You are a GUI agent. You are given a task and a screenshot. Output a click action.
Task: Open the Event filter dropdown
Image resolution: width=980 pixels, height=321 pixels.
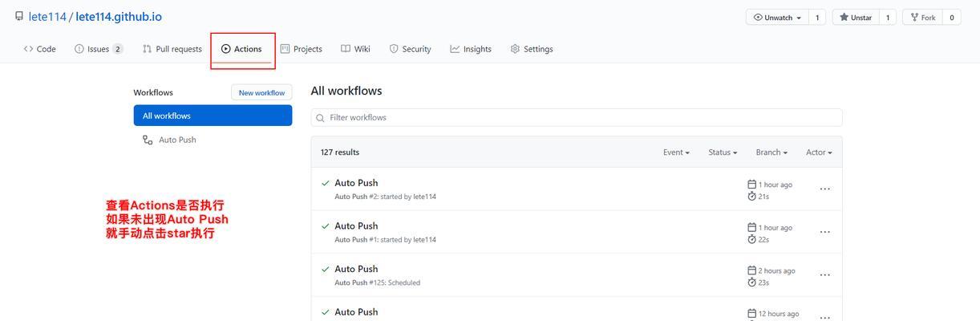coord(676,152)
